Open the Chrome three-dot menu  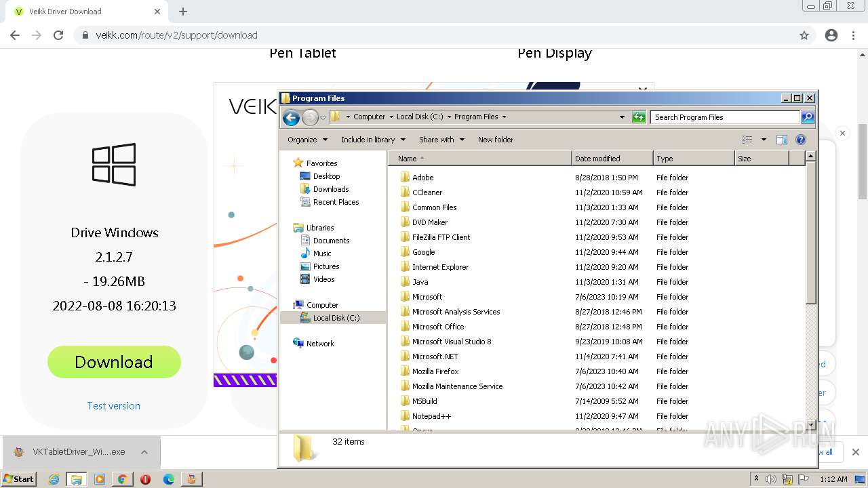853,35
